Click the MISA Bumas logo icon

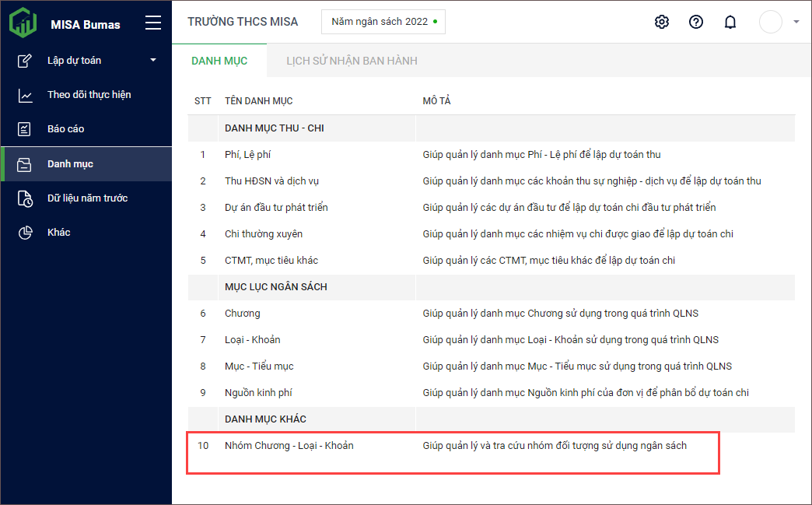coord(23,23)
